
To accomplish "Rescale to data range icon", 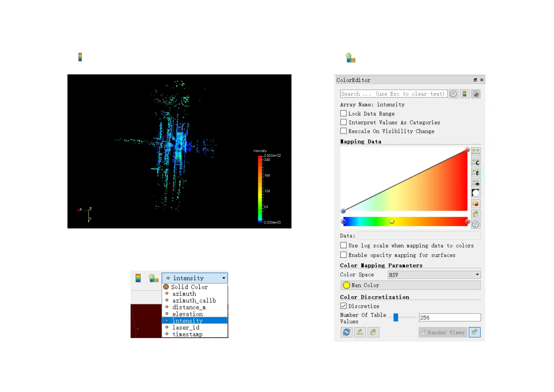I will 476,152.
